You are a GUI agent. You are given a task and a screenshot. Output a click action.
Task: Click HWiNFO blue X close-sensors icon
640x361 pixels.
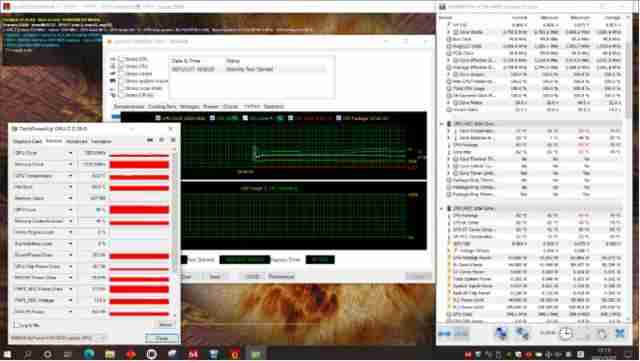tap(620, 334)
